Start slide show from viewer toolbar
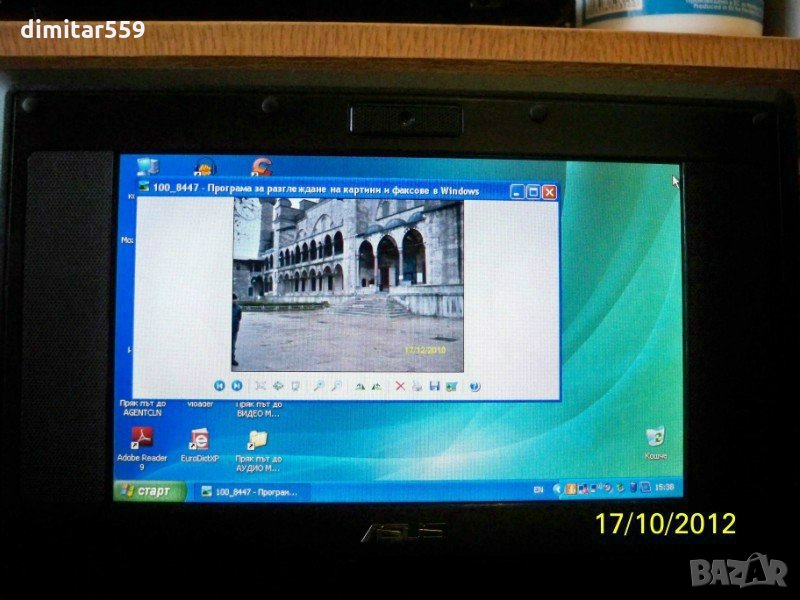The image size is (800, 600). [x=295, y=385]
